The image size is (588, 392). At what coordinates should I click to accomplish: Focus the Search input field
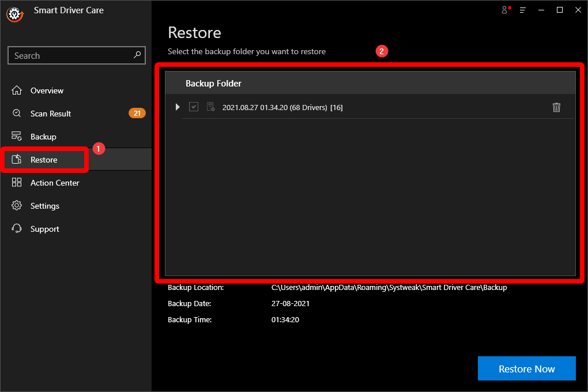pos(77,55)
